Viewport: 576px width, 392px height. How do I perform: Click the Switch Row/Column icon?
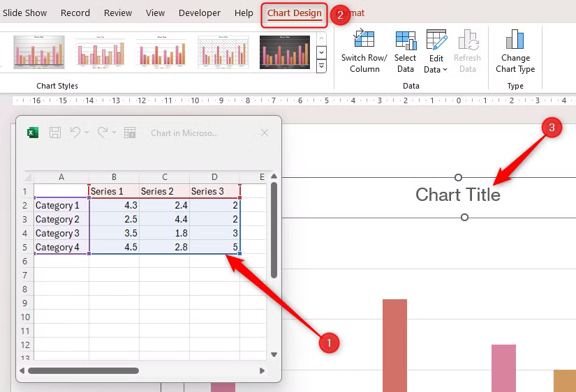[x=364, y=39]
